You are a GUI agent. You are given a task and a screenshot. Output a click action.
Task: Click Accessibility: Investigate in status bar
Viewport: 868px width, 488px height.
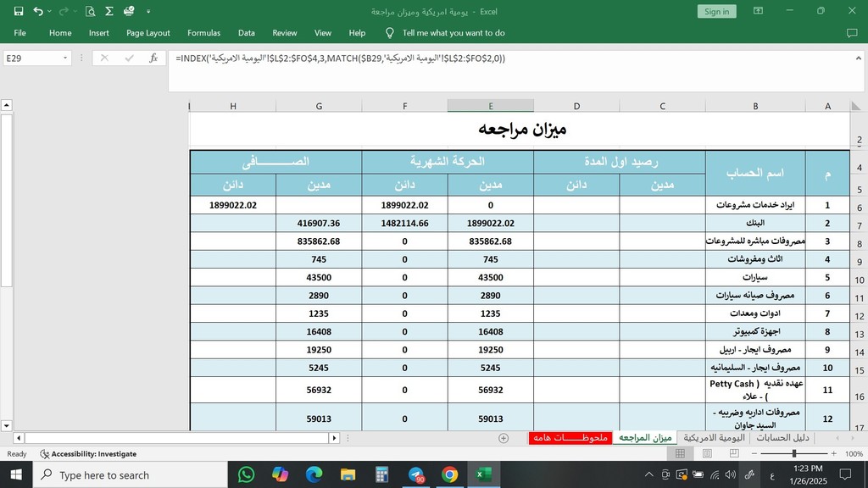[x=88, y=454]
